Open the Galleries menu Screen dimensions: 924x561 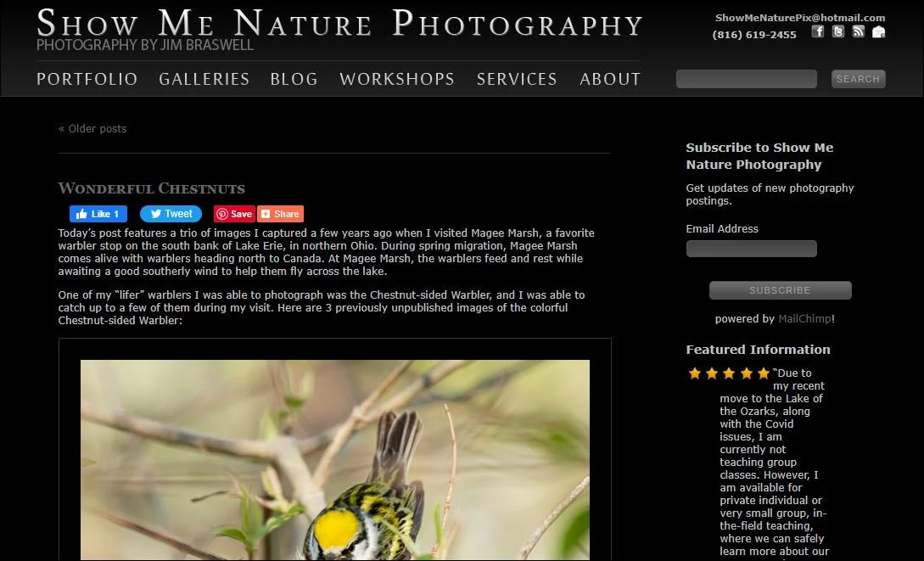pos(204,79)
